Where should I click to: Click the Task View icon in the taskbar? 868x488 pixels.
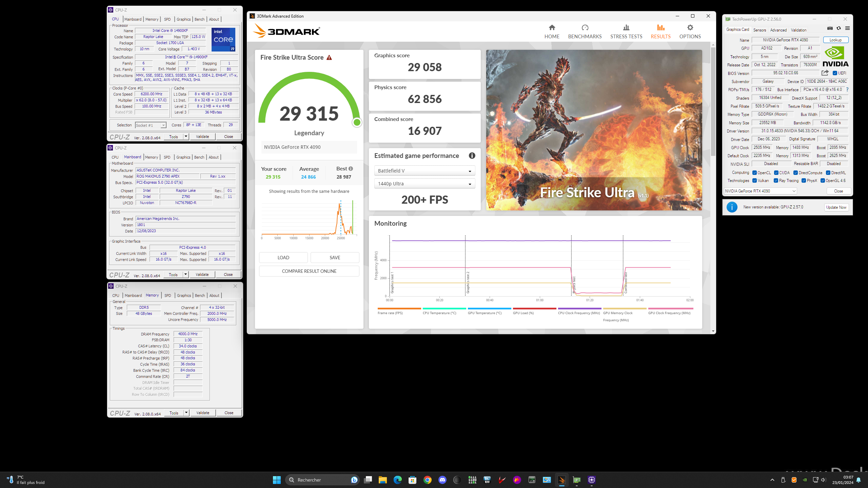368,480
